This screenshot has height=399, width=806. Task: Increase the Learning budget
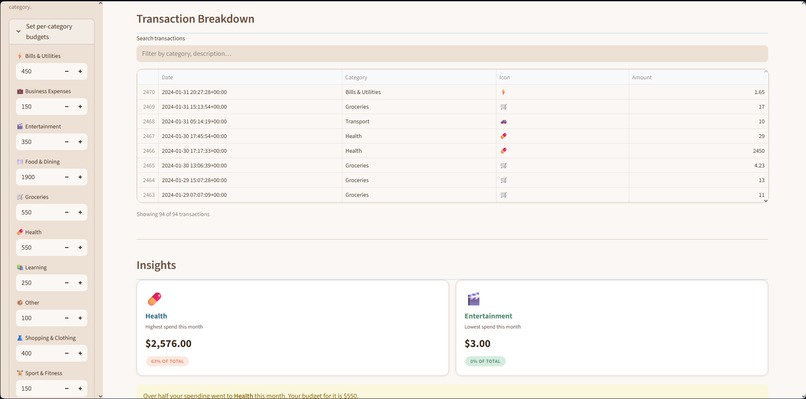click(x=80, y=283)
